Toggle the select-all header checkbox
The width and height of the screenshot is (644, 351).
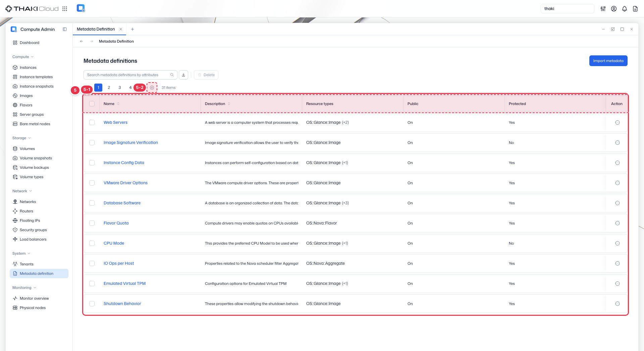pos(92,104)
